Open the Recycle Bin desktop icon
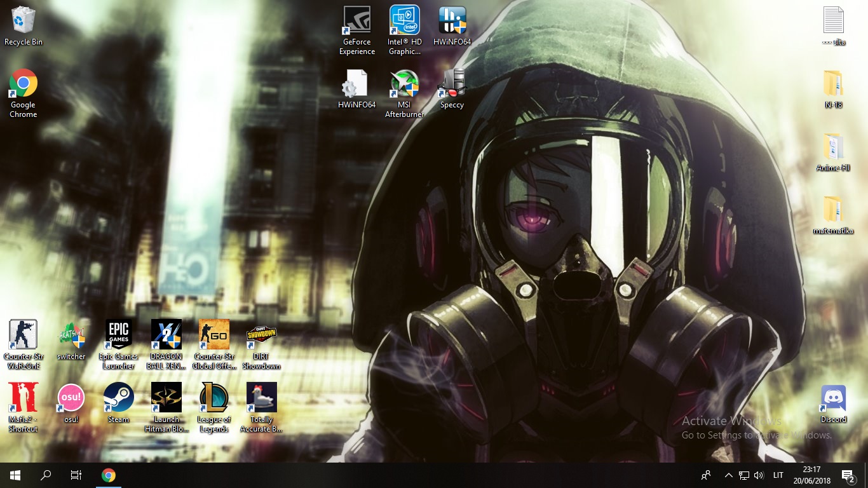Viewport: 868px width, 488px height. [x=24, y=25]
